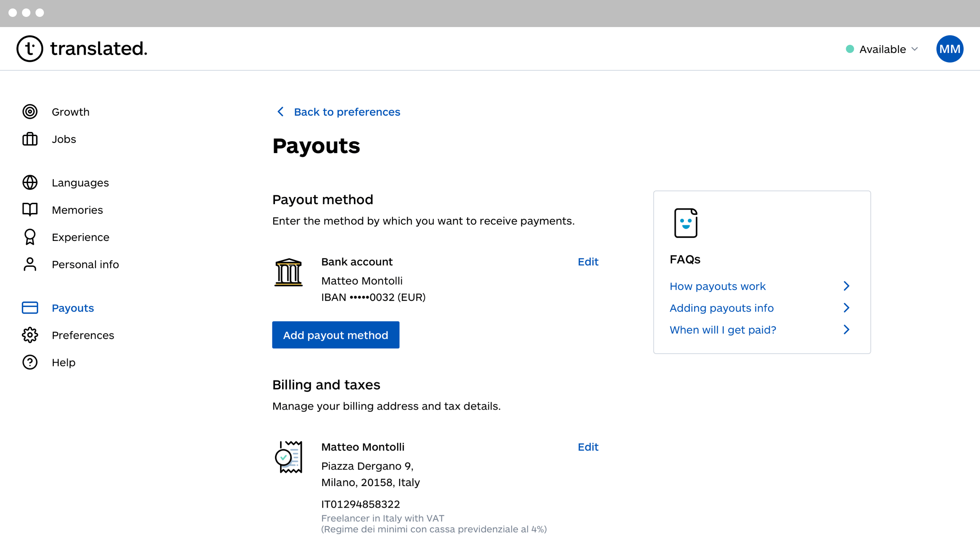Click the Help question mark icon
This screenshot has width=980, height=558.
point(30,362)
